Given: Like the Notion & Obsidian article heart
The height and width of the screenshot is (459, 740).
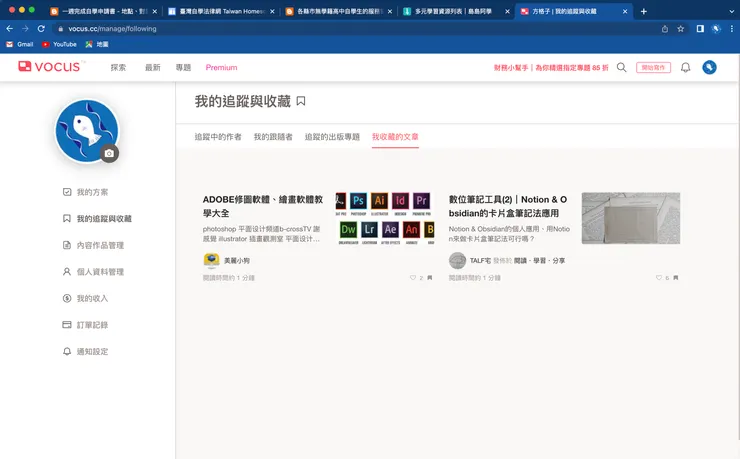Looking at the screenshot, I should pyautogui.click(x=659, y=278).
